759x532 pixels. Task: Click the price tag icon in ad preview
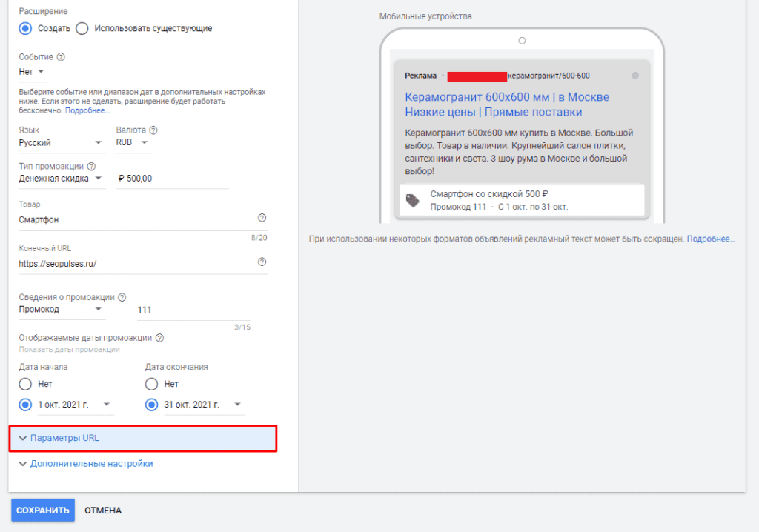(412, 200)
